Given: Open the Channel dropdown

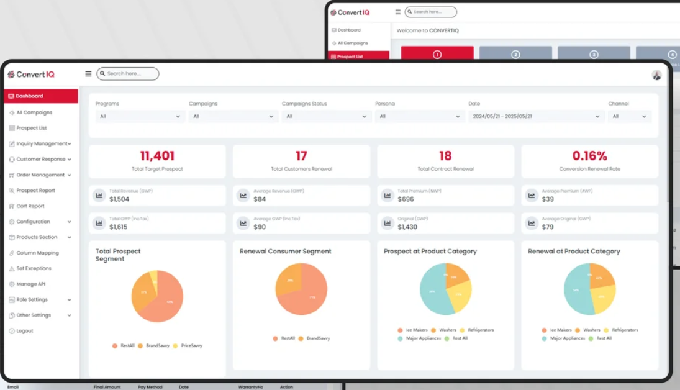Looking at the screenshot, I should (x=630, y=116).
